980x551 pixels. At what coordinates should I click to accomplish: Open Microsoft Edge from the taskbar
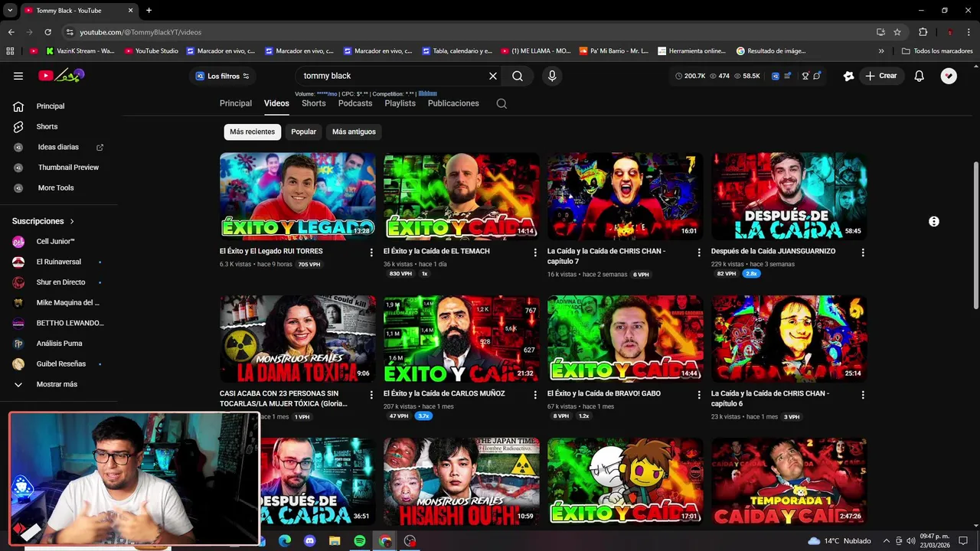click(x=285, y=541)
